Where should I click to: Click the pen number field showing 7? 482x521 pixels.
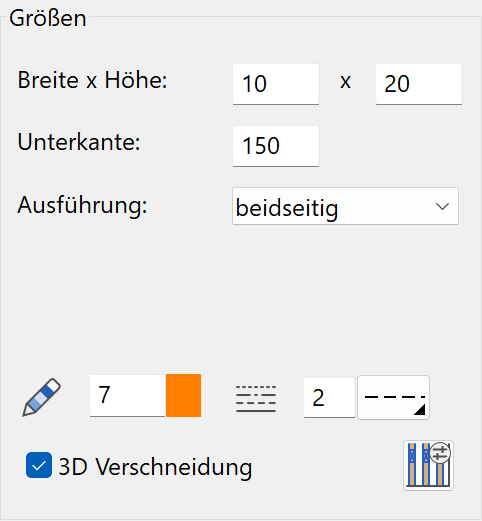pos(127,395)
